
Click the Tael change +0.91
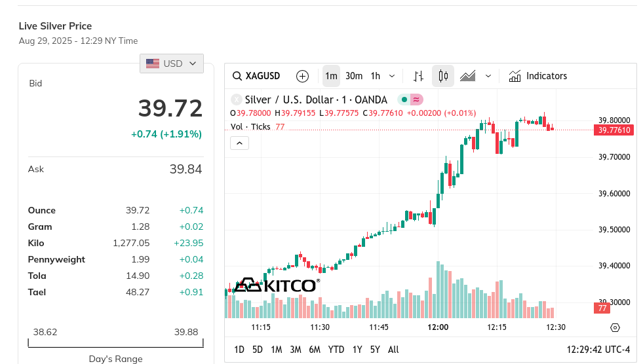pyautogui.click(x=191, y=293)
